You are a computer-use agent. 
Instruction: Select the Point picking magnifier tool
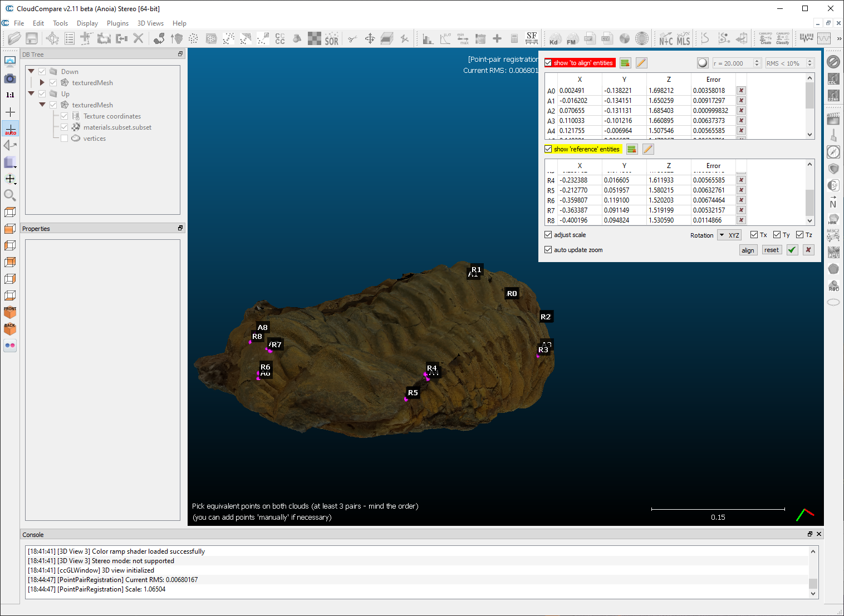click(x=10, y=195)
